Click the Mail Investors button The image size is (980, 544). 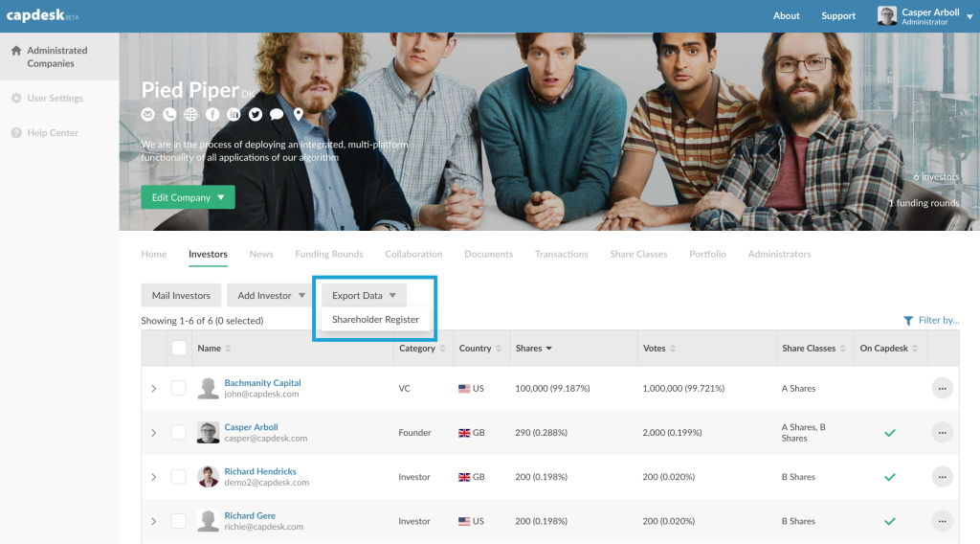click(x=181, y=295)
